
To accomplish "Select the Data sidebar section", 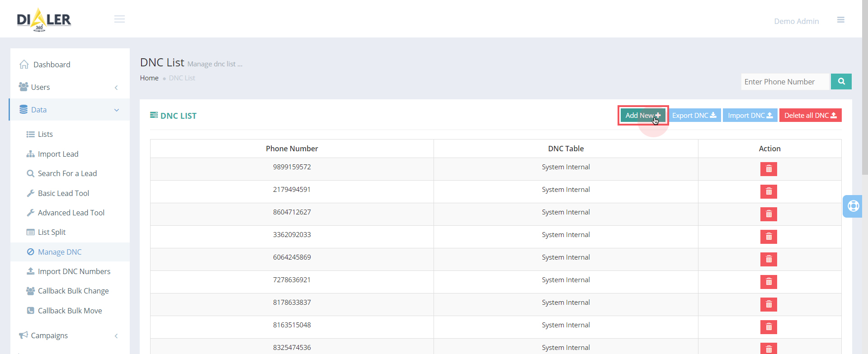I will click(70, 110).
